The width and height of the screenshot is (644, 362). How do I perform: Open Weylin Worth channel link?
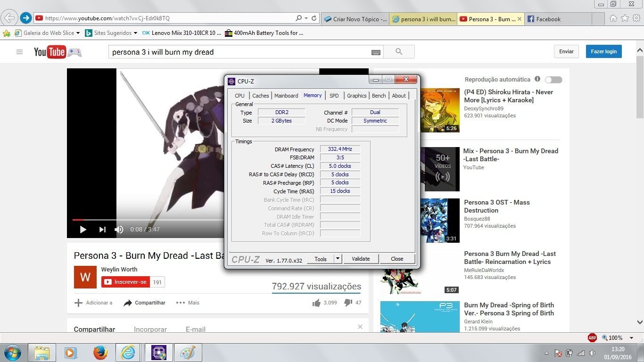(119, 270)
